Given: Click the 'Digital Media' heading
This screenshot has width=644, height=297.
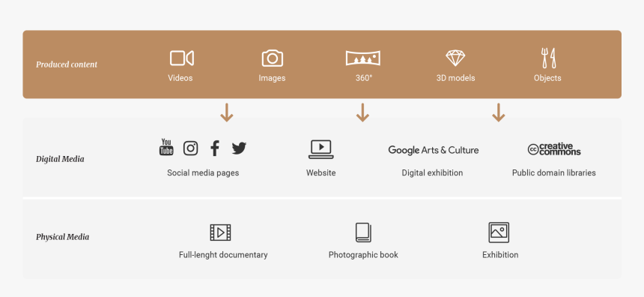Looking at the screenshot, I should click(60, 159).
